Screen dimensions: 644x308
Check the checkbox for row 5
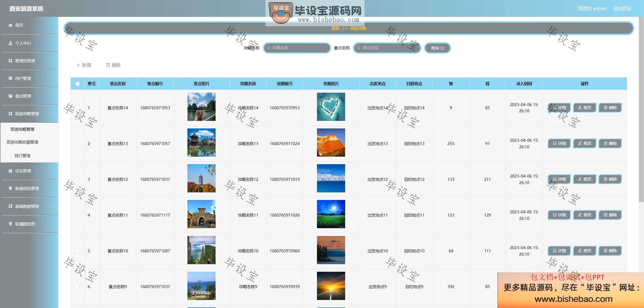click(x=77, y=251)
